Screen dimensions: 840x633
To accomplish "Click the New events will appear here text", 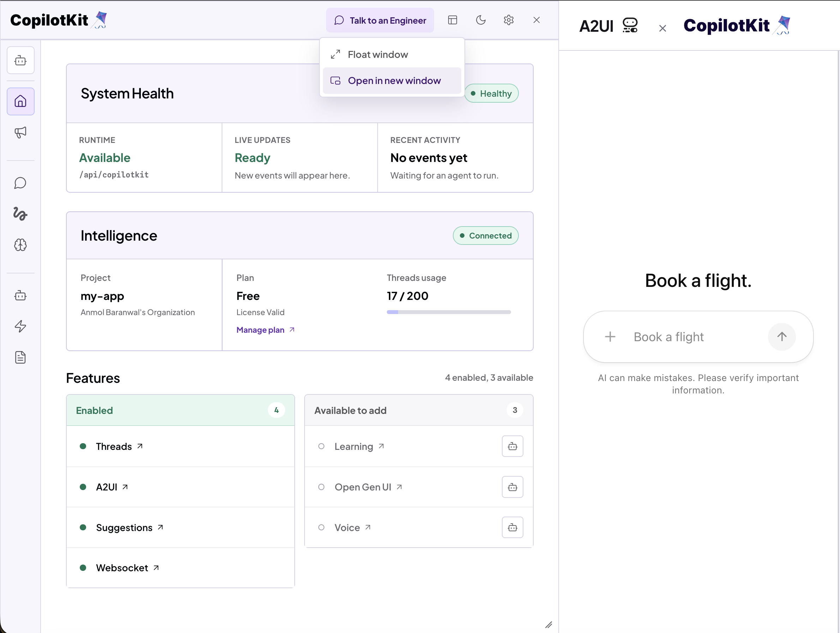I will click(292, 175).
